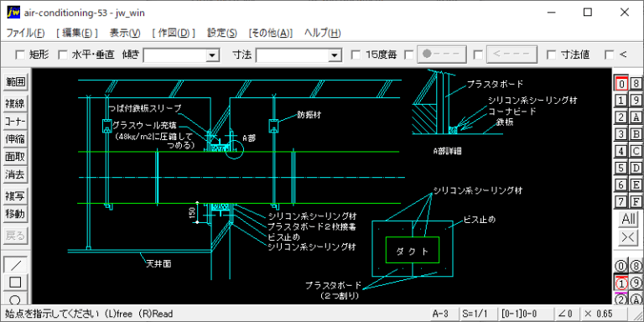Open the ファイル(F) menu
Viewport: 644px width, 322px height.
[x=25, y=33]
